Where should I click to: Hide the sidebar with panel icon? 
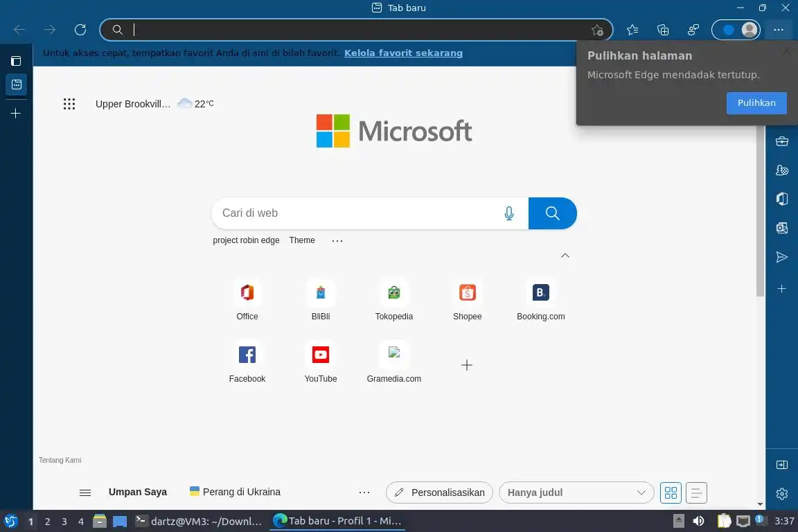pyautogui.click(x=782, y=465)
